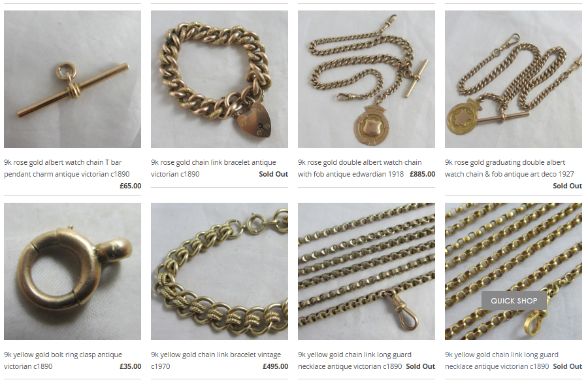Click the £885.00 price

click(422, 174)
